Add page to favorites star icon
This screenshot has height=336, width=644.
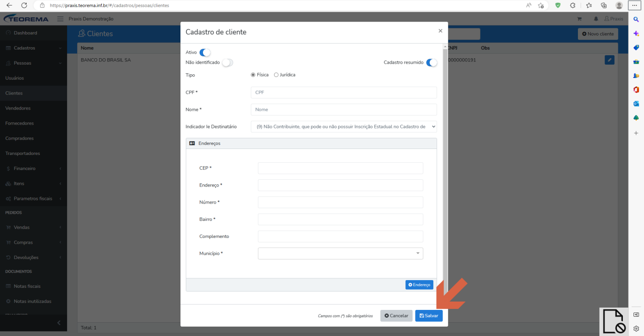[541, 6]
